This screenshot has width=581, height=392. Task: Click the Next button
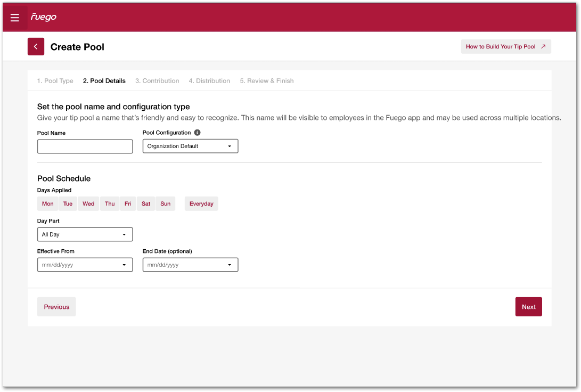pos(528,307)
